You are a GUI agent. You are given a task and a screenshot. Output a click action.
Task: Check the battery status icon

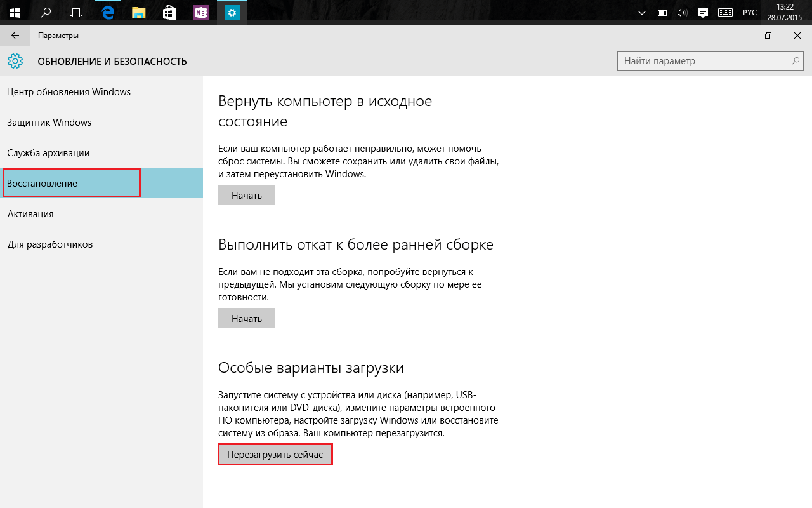pyautogui.click(x=662, y=12)
